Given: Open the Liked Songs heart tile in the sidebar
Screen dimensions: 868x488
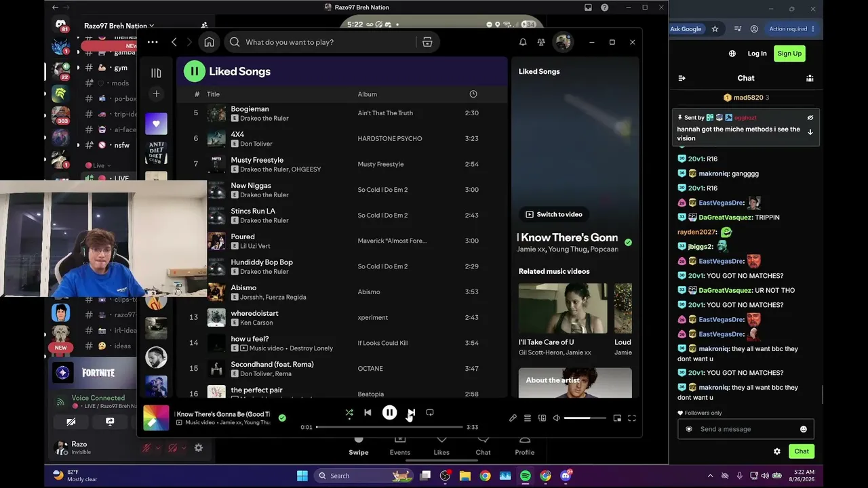Looking at the screenshot, I should pyautogui.click(x=156, y=123).
